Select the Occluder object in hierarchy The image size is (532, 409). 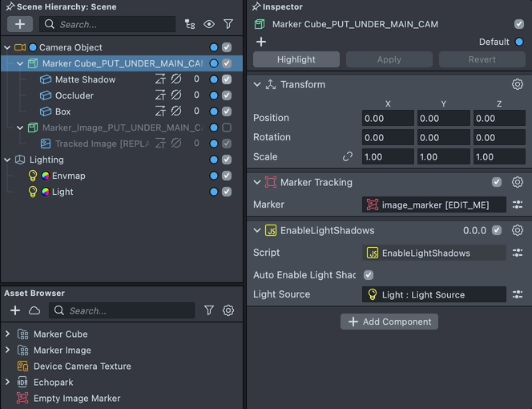click(74, 95)
